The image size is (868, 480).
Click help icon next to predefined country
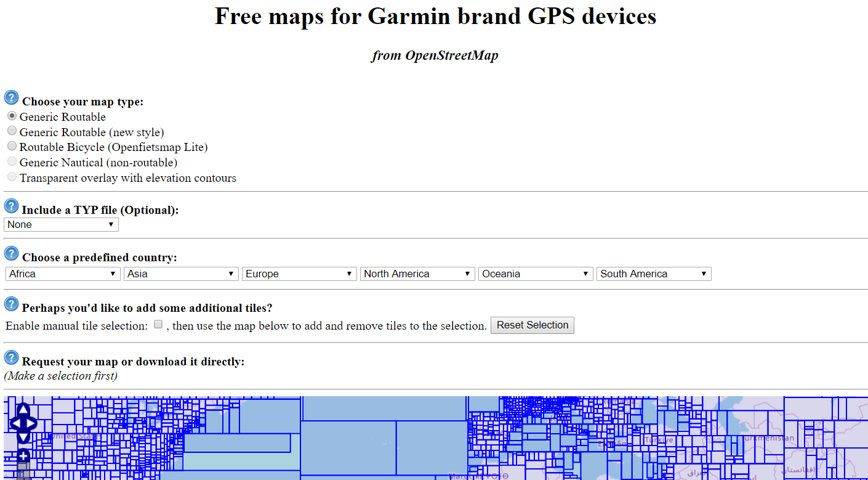click(11, 253)
